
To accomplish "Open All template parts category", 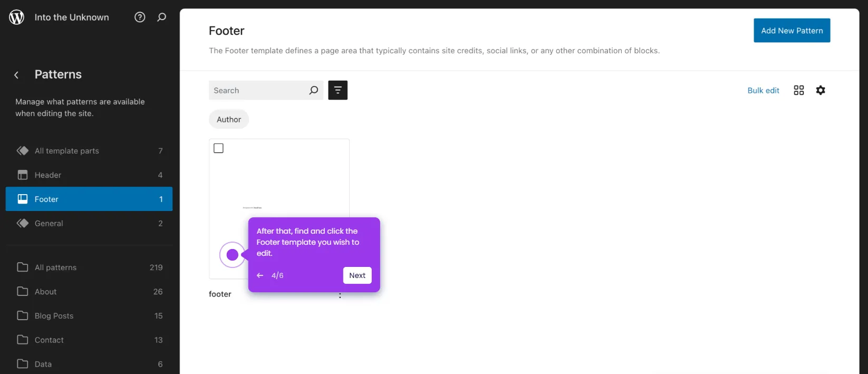I will click(x=89, y=151).
